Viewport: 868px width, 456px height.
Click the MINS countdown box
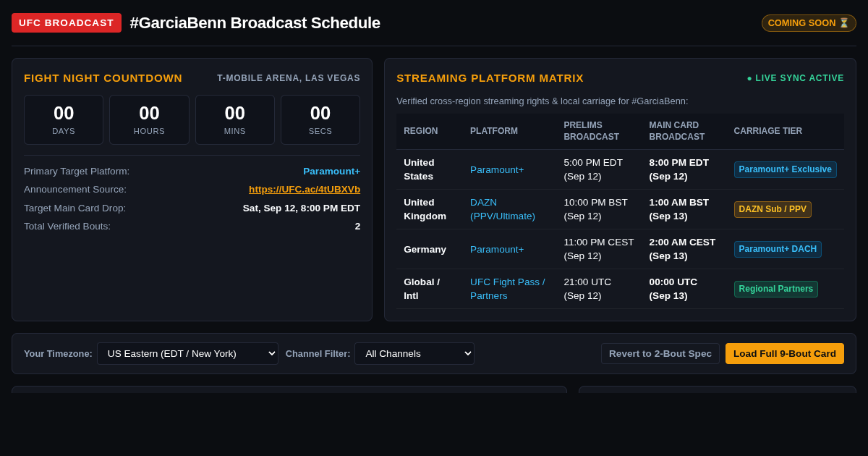tap(235, 119)
